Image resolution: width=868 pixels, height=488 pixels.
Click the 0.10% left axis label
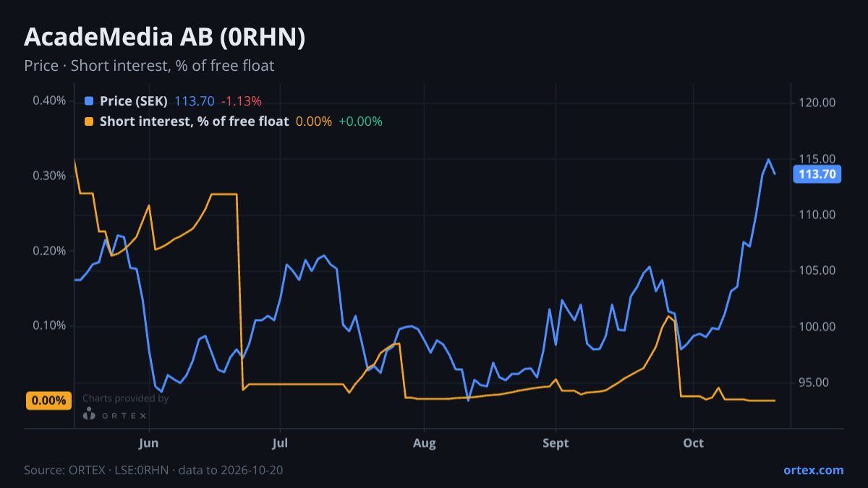pyautogui.click(x=49, y=325)
